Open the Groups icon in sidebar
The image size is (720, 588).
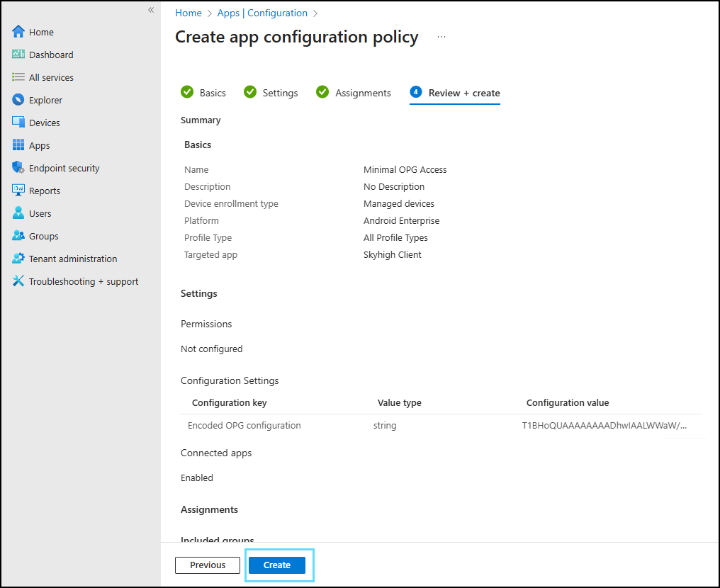pyautogui.click(x=18, y=236)
